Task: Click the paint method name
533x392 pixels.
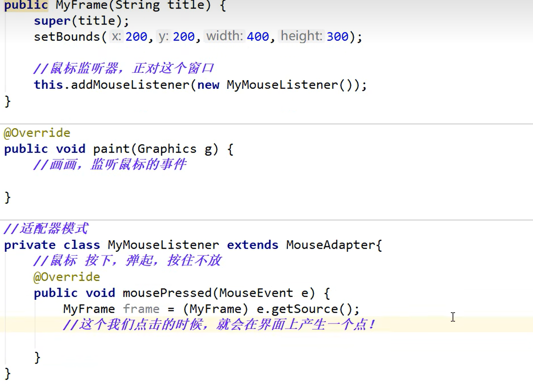Action: (111, 149)
